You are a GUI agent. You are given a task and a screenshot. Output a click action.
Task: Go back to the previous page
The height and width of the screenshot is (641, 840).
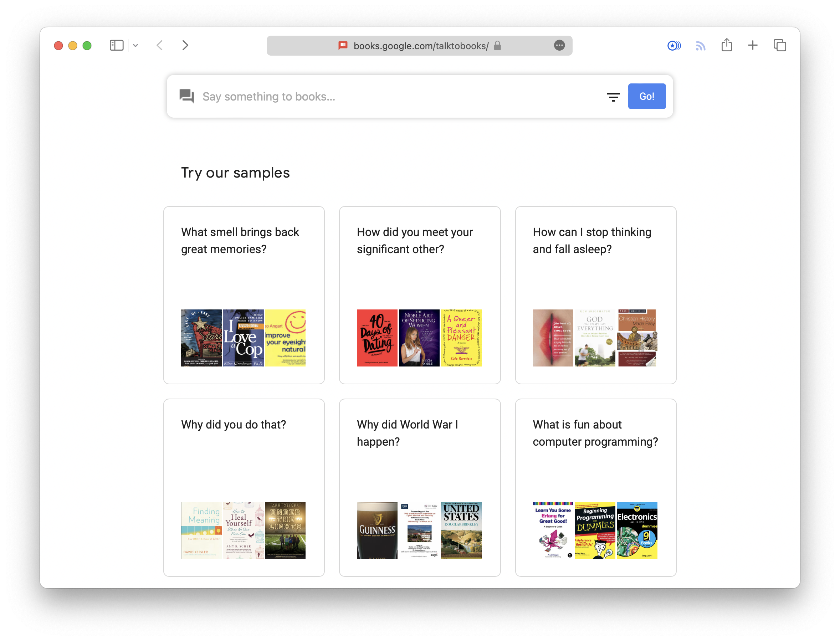pos(160,45)
